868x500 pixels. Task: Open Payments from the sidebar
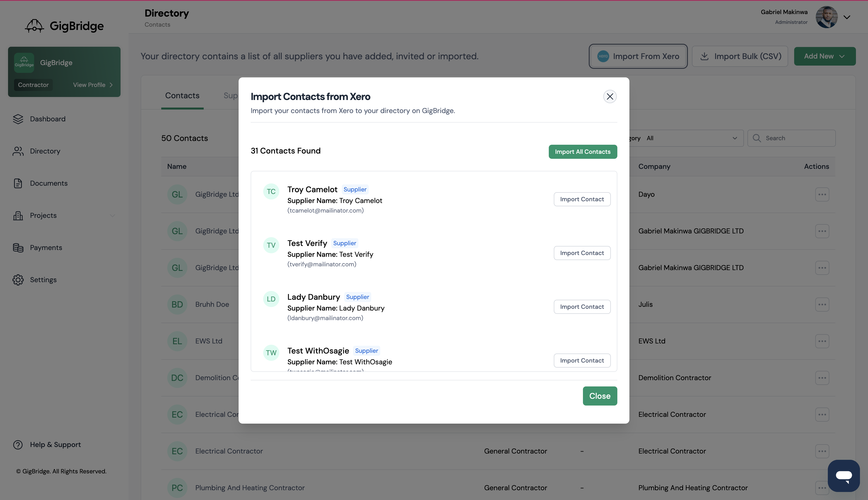point(46,247)
